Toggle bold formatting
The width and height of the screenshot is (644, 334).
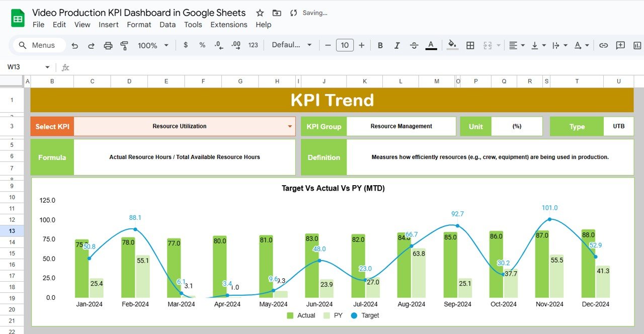point(380,45)
